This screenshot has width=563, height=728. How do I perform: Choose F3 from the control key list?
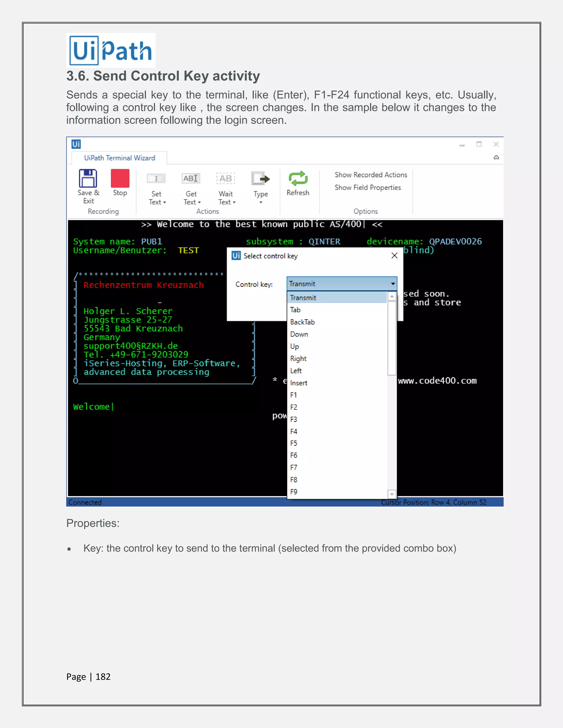(x=337, y=419)
